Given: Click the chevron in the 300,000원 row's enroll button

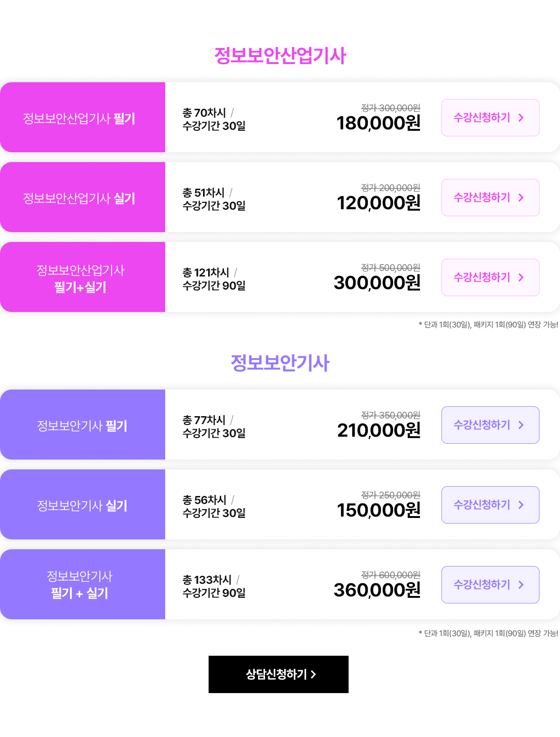Looking at the screenshot, I should click(521, 277).
